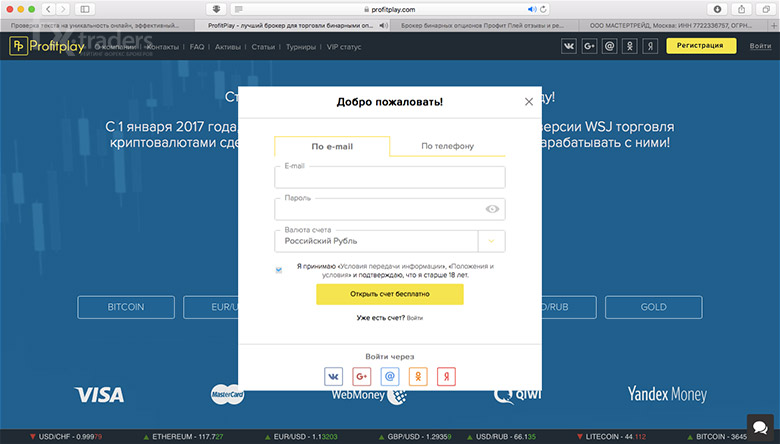Screen dimensions: 780x444
Task: Open Safari downloads icon
Action: (717, 9)
